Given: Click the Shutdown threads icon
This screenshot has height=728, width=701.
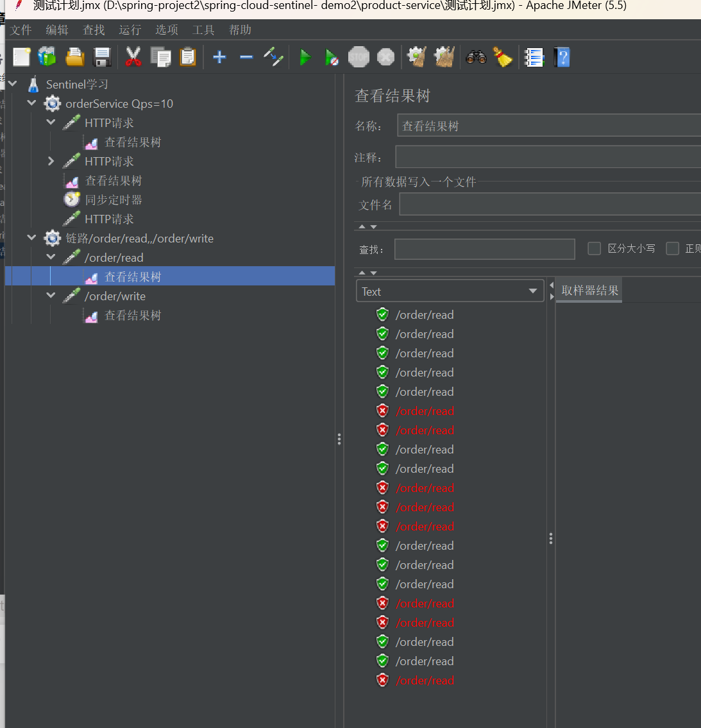Looking at the screenshot, I should coord(386,58).
